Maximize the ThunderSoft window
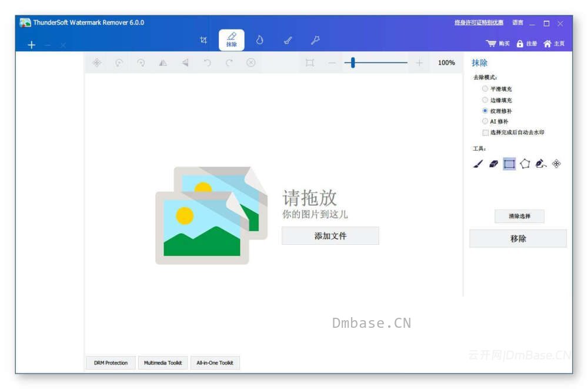This screenshot has height=389, width=588. point(546,24)
